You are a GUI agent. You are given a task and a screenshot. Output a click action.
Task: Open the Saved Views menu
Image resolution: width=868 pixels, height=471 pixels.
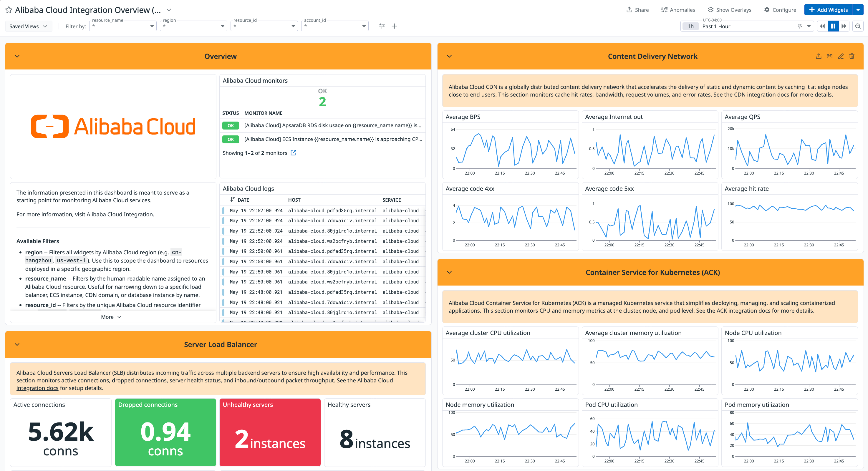28,26
